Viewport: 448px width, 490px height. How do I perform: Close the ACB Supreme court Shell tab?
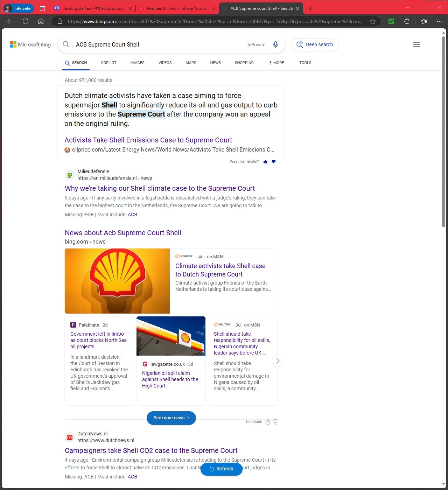click(x=297, y=8)
